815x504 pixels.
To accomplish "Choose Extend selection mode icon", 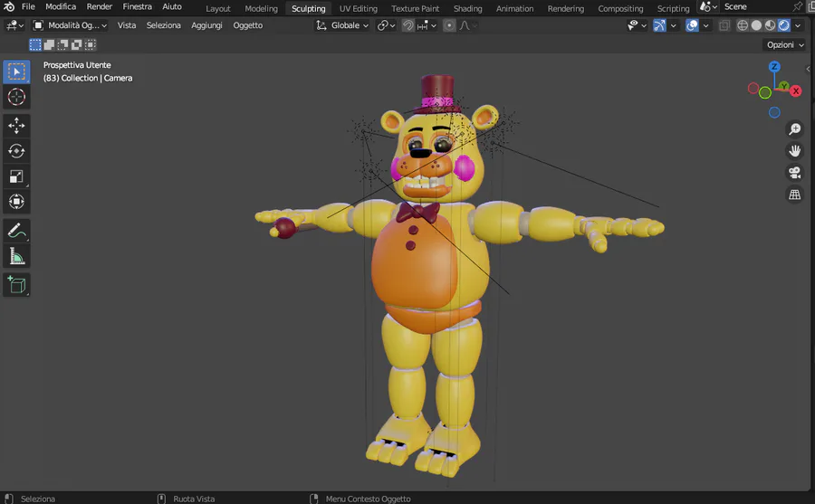I will coord(50,45).
